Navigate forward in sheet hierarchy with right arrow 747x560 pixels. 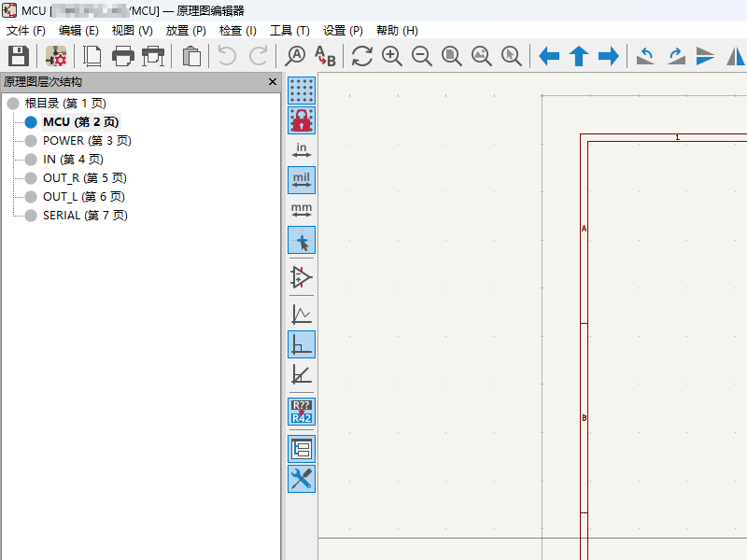point(609,56)
